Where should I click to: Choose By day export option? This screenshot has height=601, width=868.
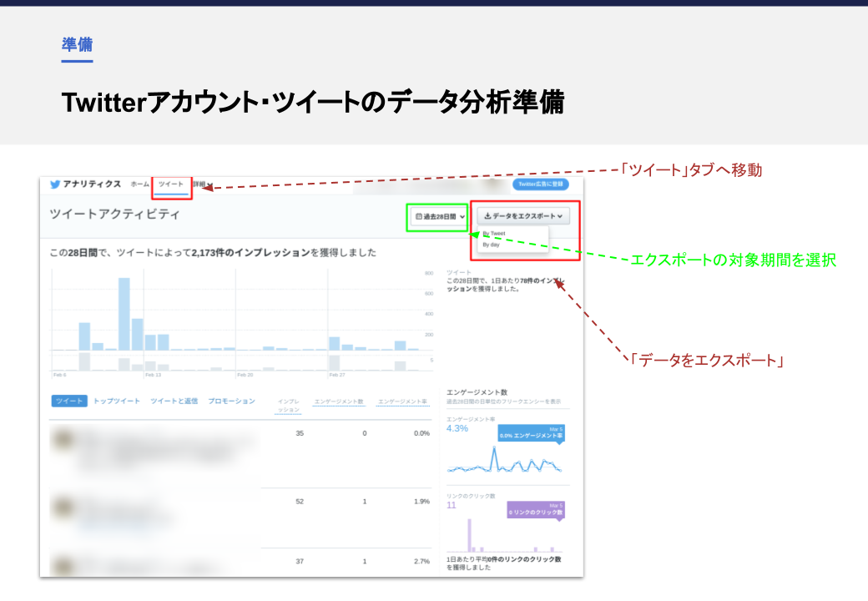491,245
